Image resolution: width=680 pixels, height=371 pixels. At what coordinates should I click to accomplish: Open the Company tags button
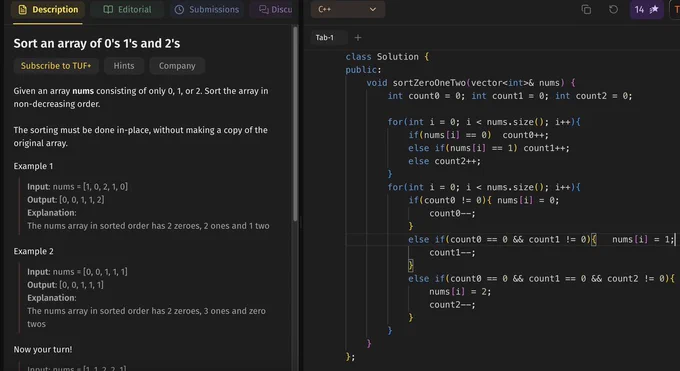coord(177,66)
